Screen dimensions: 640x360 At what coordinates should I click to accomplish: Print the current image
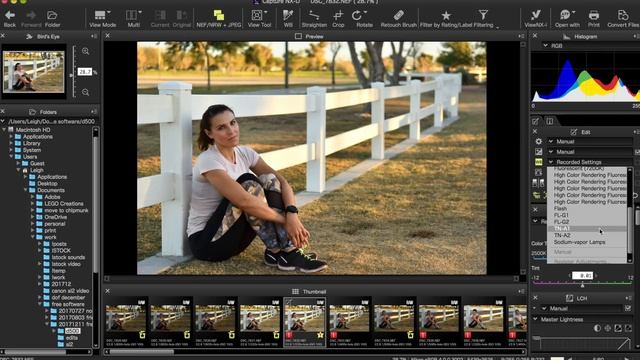[593, 18]
